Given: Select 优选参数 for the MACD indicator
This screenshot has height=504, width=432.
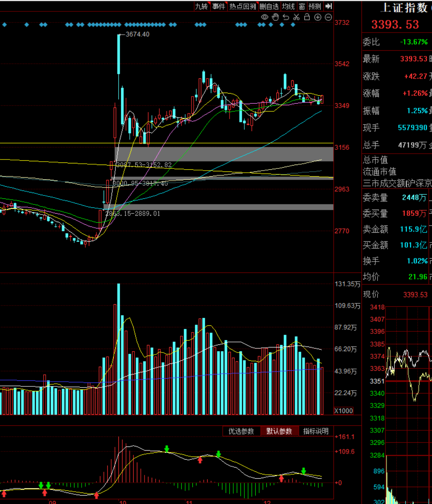Looking at the screenshot, I should pyautogui.click(x=241, y=431).
